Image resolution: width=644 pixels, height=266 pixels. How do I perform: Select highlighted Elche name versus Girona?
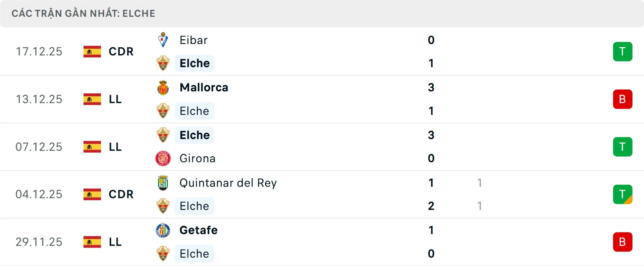pyautogui.click(x=195, y=135)
